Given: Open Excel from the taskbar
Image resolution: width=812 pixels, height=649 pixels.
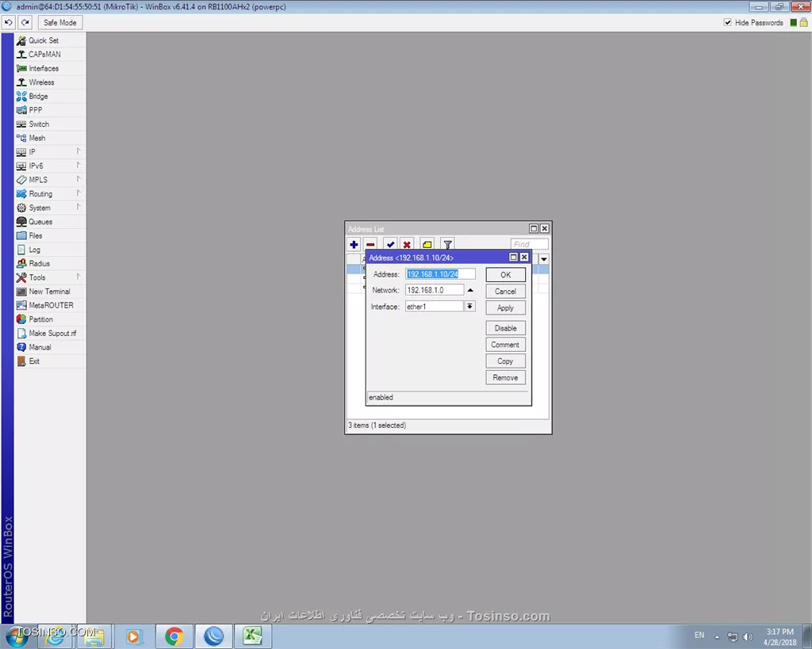Looking at the screenshot, I should coord(253,636).
